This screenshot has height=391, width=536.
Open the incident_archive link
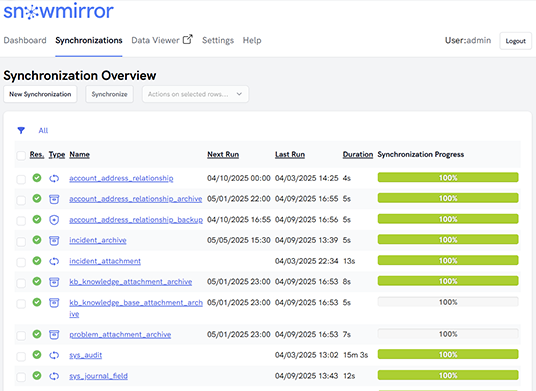98,240
